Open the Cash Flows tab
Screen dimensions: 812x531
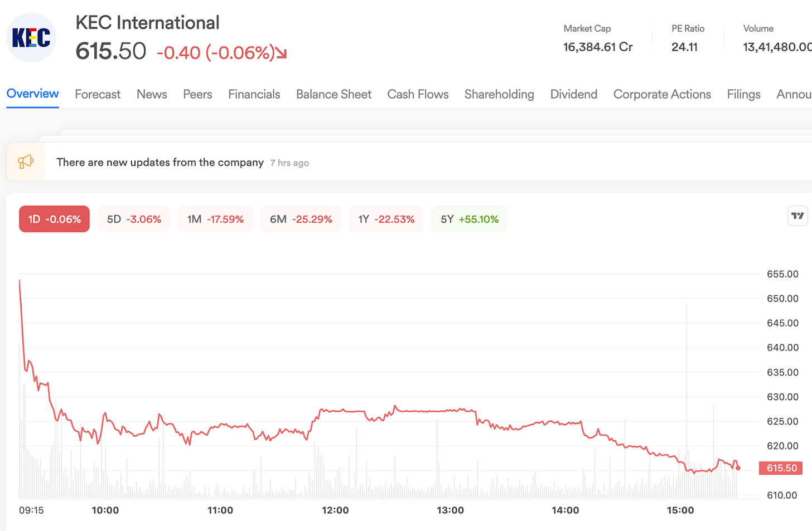click(418, 94)
